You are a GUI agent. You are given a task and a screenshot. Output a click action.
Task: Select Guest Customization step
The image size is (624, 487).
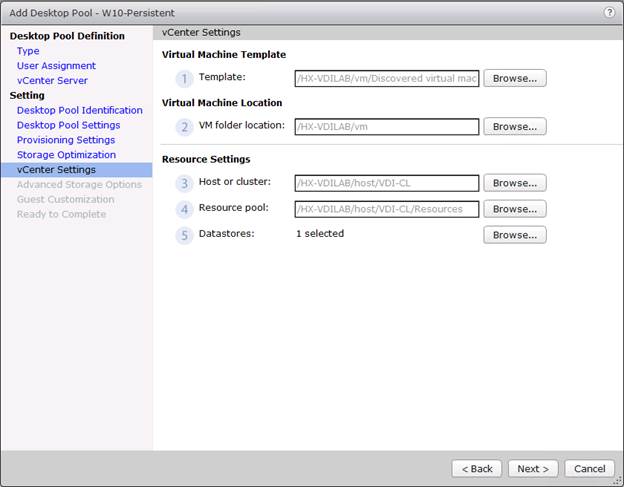click(65, 199)
